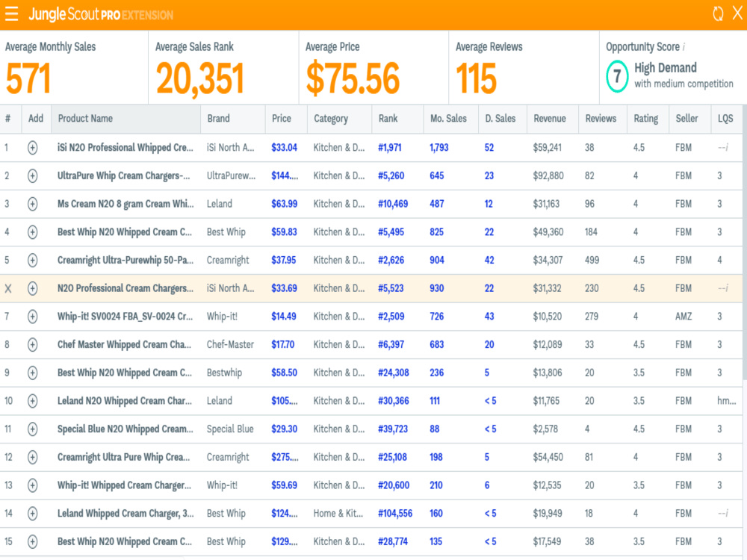Sort by LQS column header

pos(726,119)
